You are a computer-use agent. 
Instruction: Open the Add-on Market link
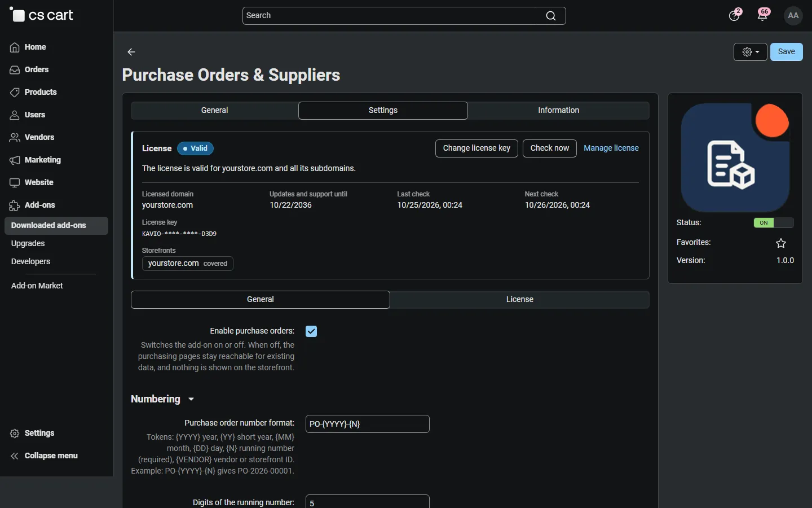[37, 286]
